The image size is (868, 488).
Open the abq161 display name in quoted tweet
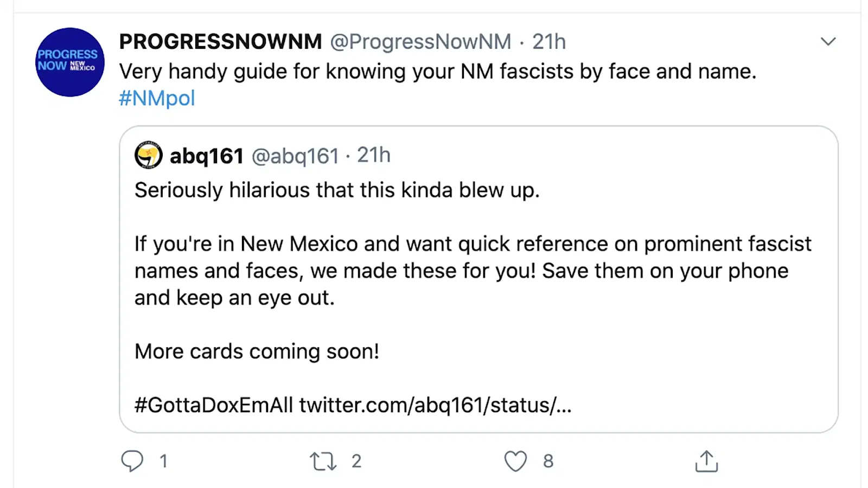(207, 156)
